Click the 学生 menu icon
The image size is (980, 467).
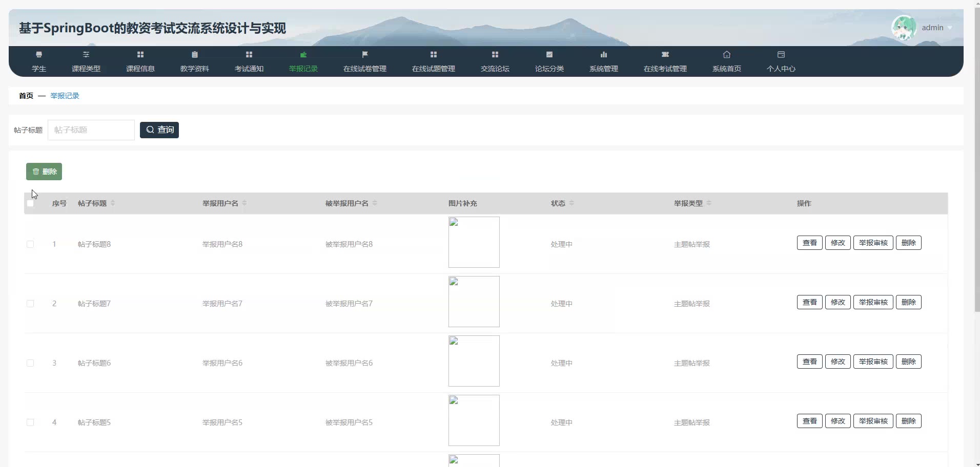click(39, 54)
